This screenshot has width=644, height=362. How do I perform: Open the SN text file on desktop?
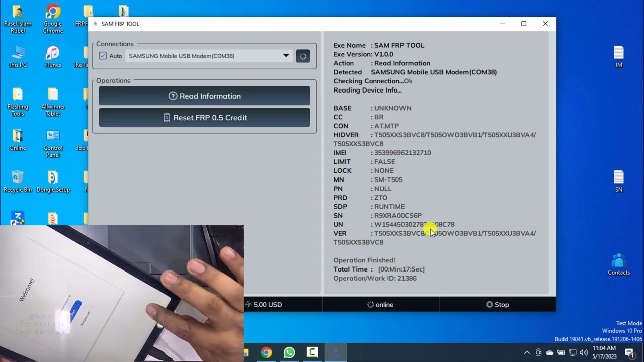[x=619, y=182]
